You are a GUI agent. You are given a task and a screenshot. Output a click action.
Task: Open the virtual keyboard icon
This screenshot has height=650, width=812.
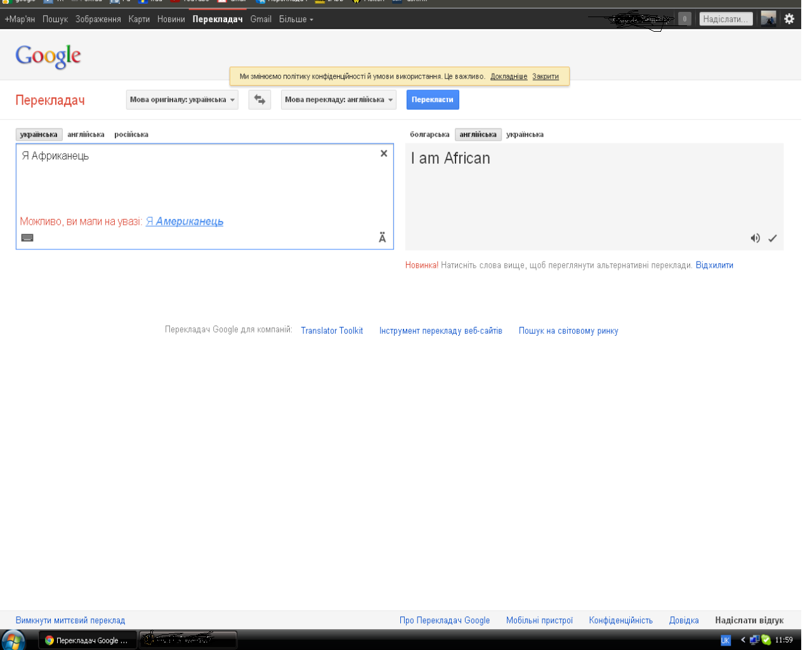27,238
